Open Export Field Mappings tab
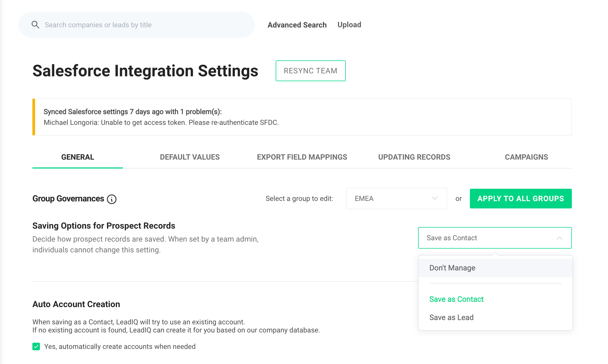This screenshot has width=608, height=364. (302, 157)
